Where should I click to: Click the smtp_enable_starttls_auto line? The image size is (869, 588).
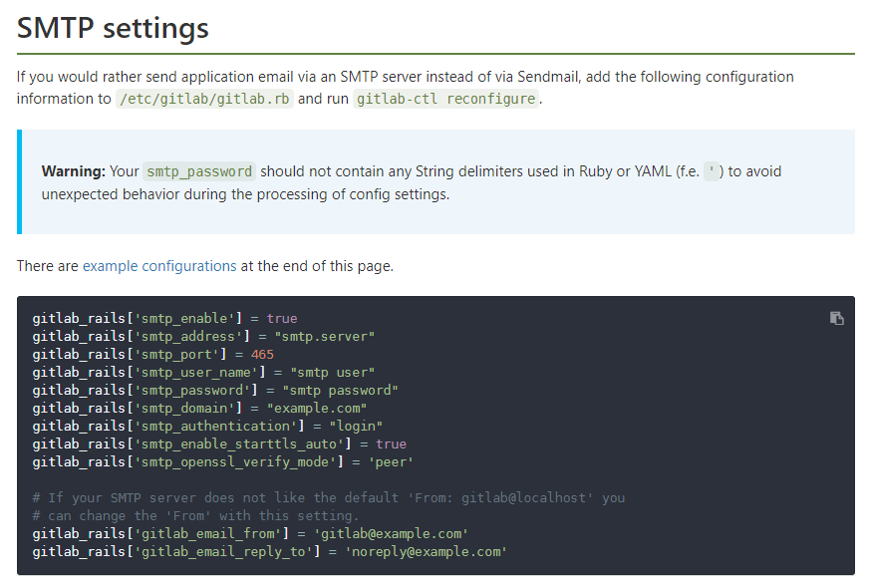219,443
